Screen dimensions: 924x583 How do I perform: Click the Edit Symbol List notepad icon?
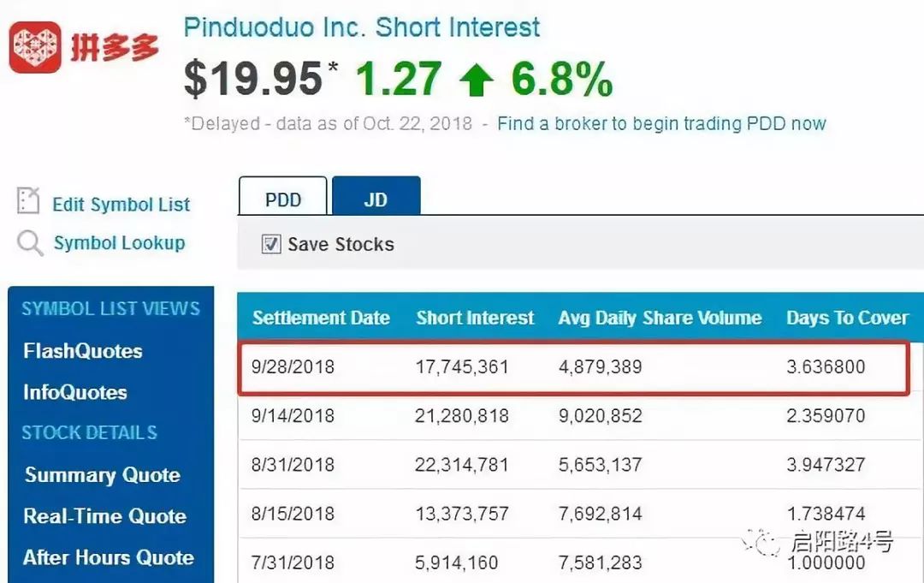28,200
